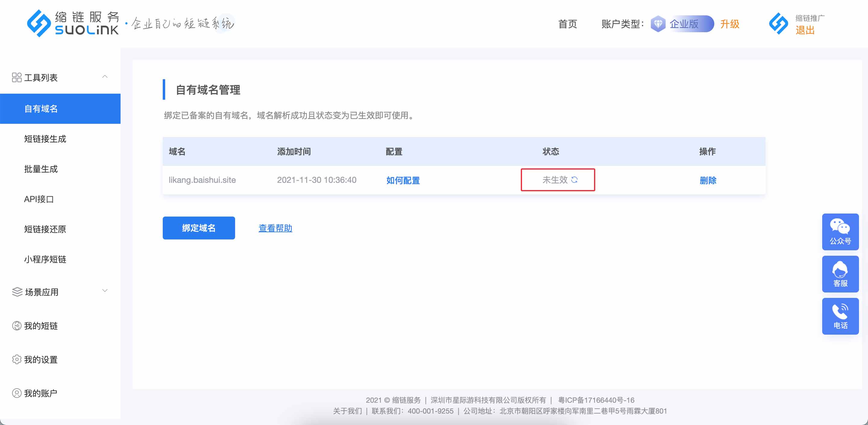Refresh the 未生效 status icon
Image resolution: width=868 pixels, height=425 pixels.
[x=574, y=180]
